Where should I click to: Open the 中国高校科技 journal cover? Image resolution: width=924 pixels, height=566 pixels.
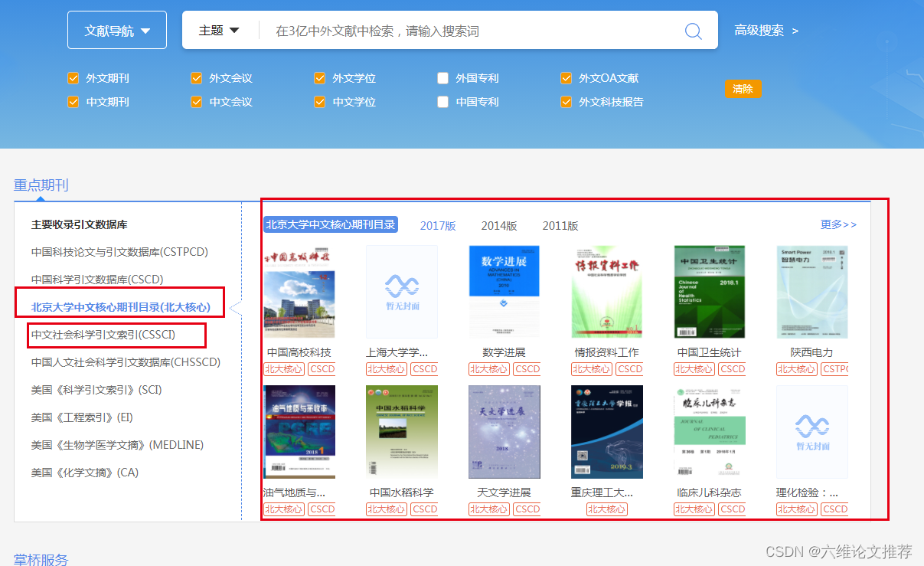pos(299,292)
